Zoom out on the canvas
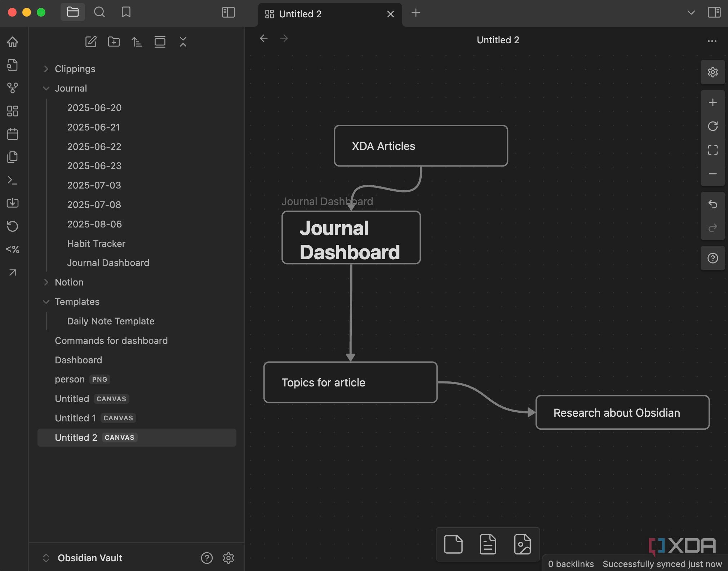728x571 pixels. coord(713,174)
